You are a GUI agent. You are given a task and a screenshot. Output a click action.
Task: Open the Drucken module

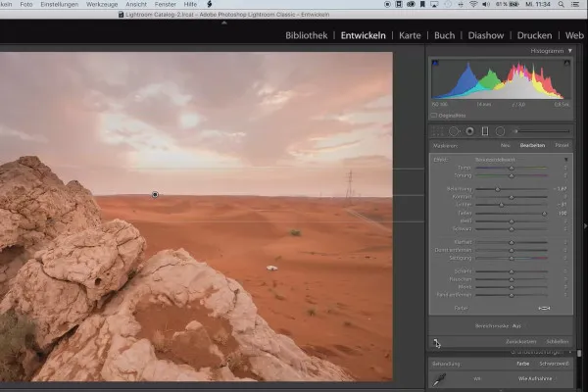tap(534, 35)
